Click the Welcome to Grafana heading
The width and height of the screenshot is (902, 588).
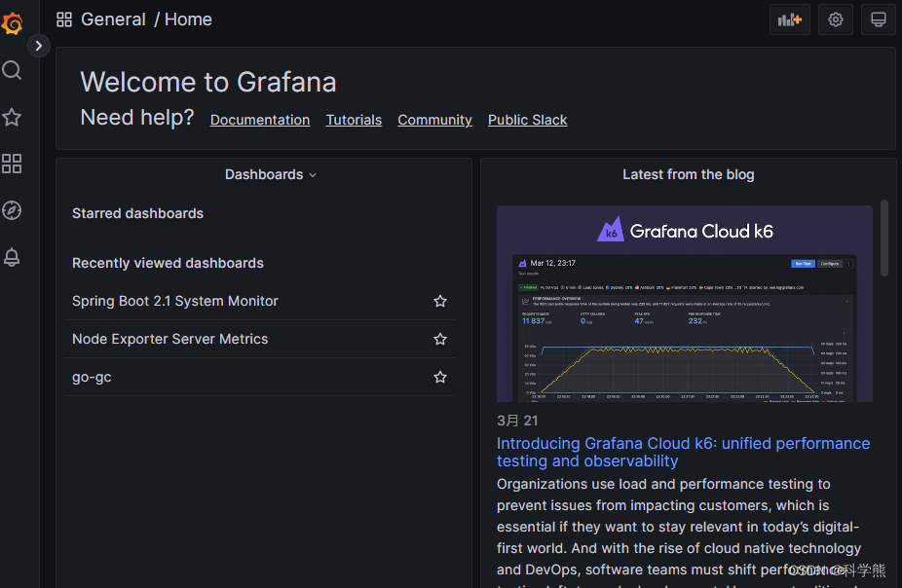point(208,82)
